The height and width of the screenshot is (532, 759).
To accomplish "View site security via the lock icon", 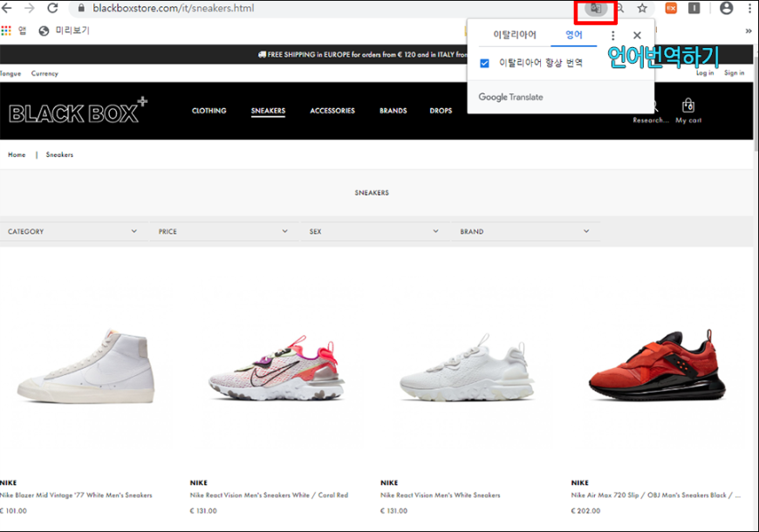I will click(x=81, y=8).
